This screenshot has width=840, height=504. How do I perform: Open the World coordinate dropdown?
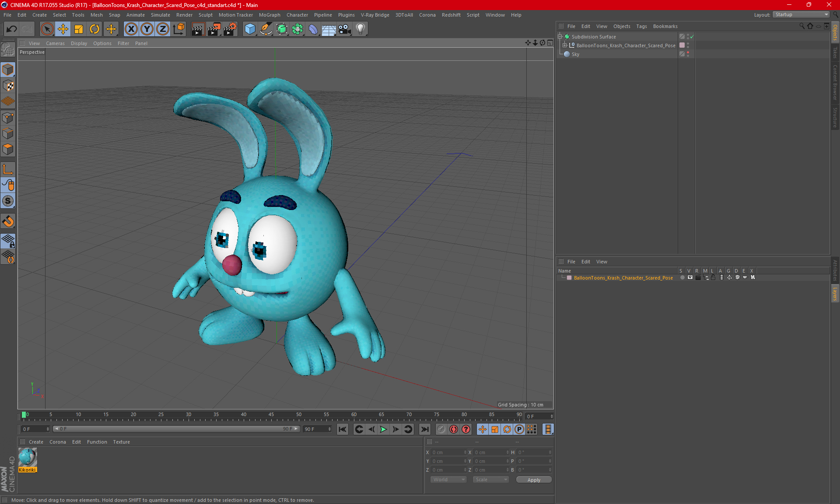click(x=448, y=480)
